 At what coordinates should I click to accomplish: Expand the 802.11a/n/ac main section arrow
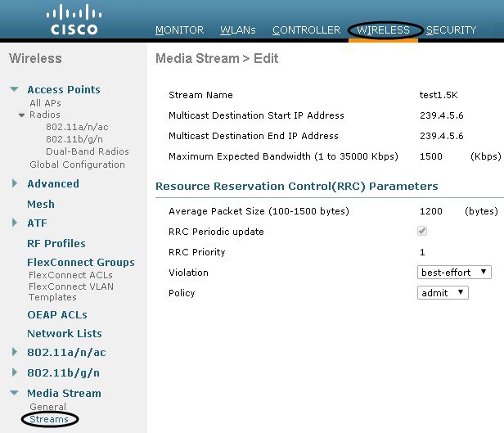click(x=15, y=352)
